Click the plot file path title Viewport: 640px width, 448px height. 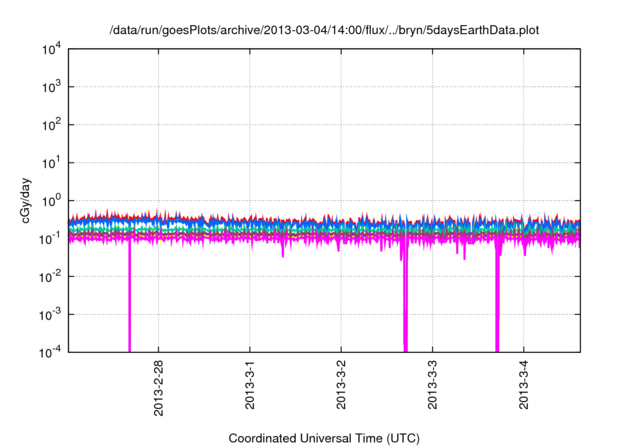click(x=324, y=30)
